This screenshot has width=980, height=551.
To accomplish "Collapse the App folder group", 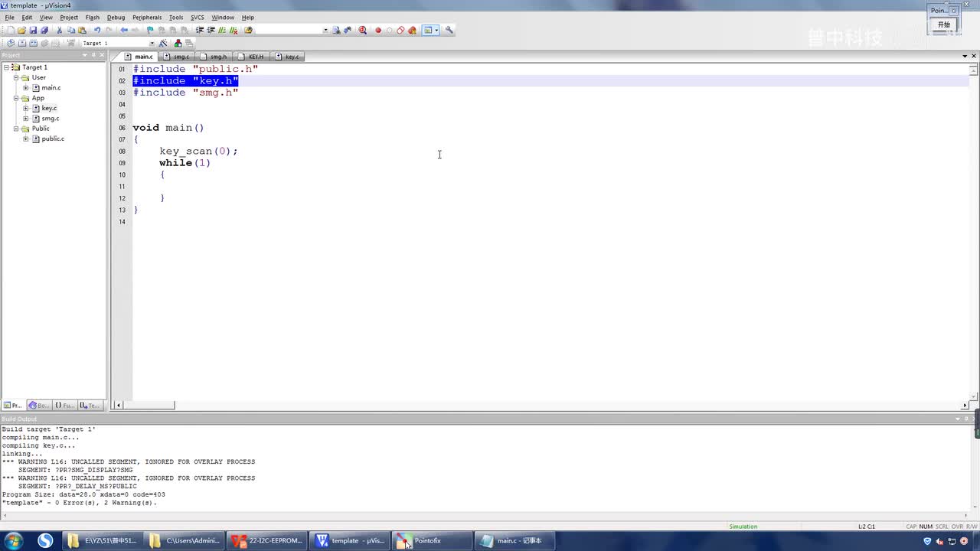I will tap(16, 98).
